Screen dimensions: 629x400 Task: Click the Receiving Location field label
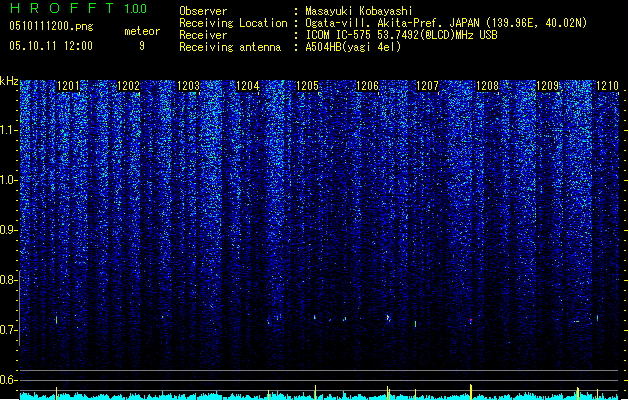[x=233, y=23]
